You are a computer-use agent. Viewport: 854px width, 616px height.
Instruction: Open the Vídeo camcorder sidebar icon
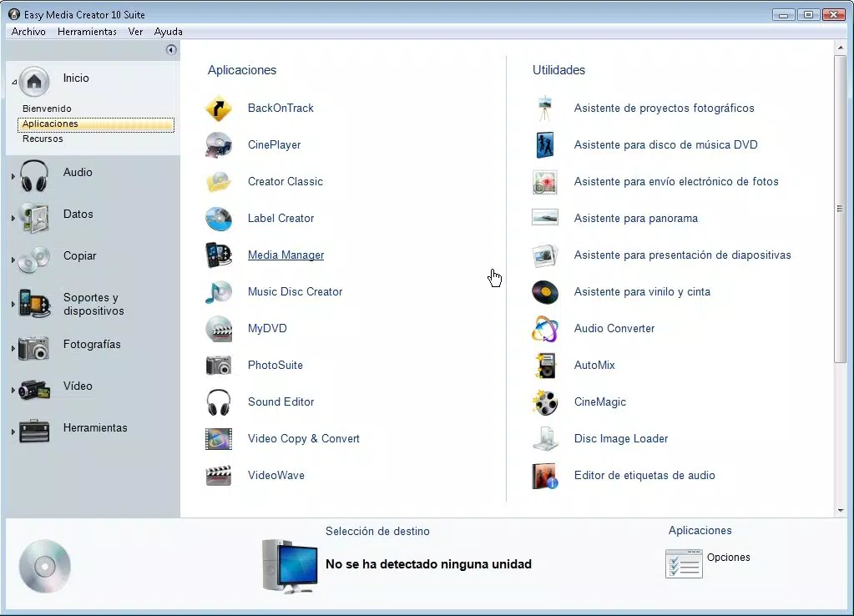[x=33, y=390]
